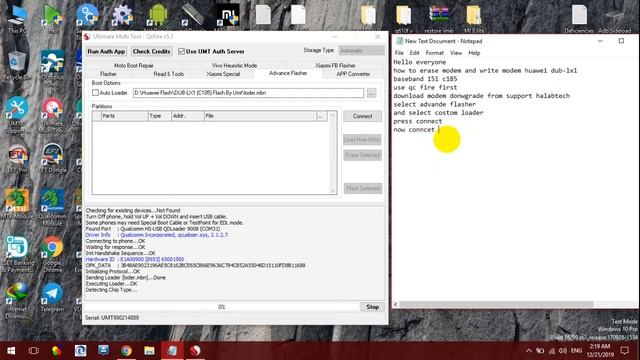Select the Advance Flasher tab
Viewport: 640px width, 360px height.
point(288,73)
